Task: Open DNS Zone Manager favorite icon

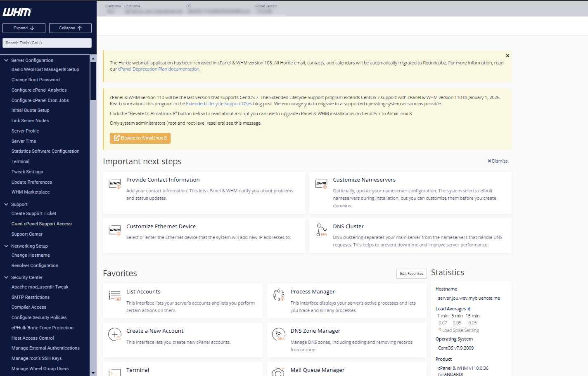Action: click(x=279, y=334)
